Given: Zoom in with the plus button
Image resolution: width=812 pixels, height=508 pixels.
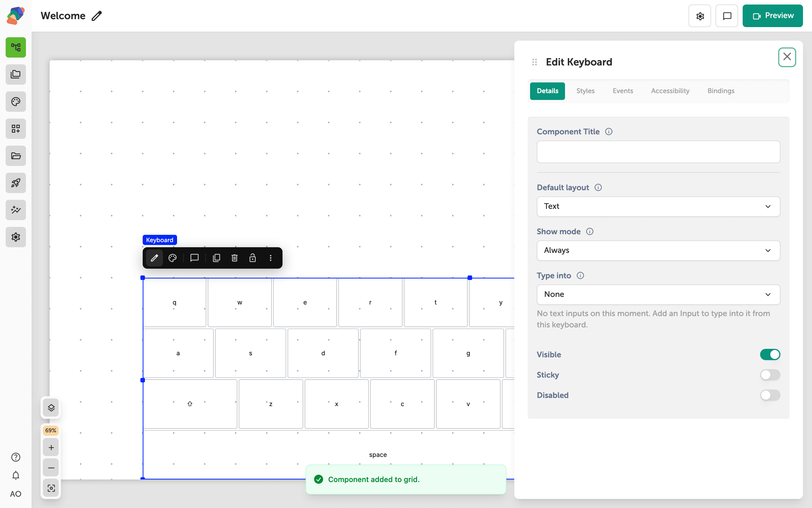Looking at the screenshot, I should click(51, 447).
